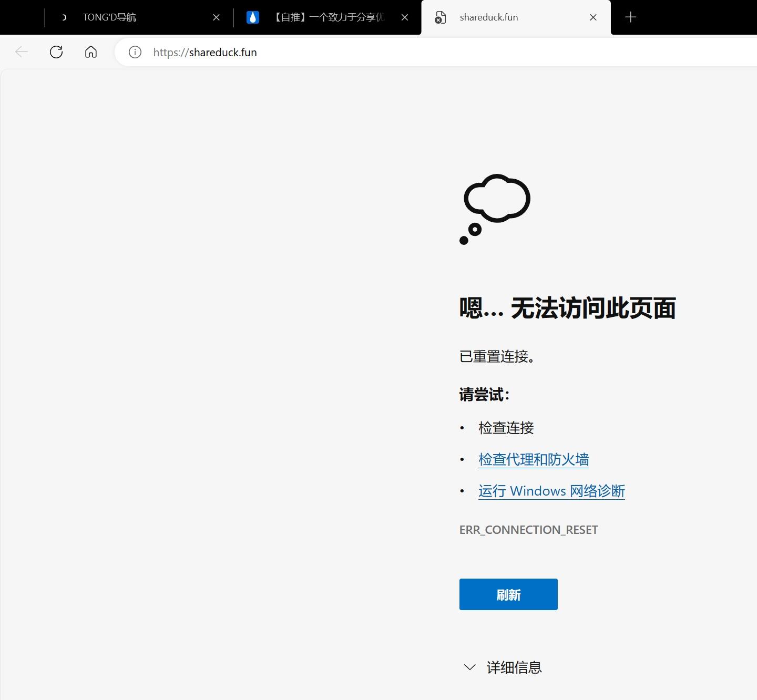
Task: Reload the page using the toolbar refresh icon
Action: click(x=56, y=52)
